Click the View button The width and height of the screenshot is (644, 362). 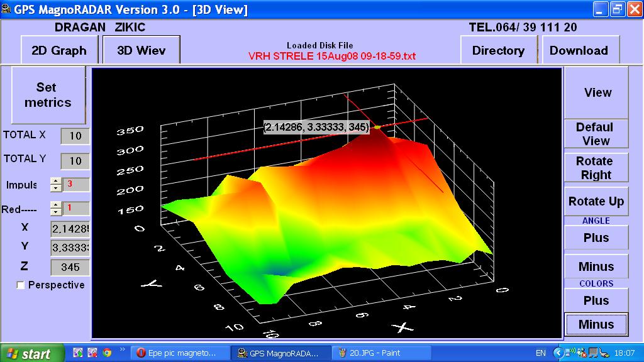pos(596,93)
